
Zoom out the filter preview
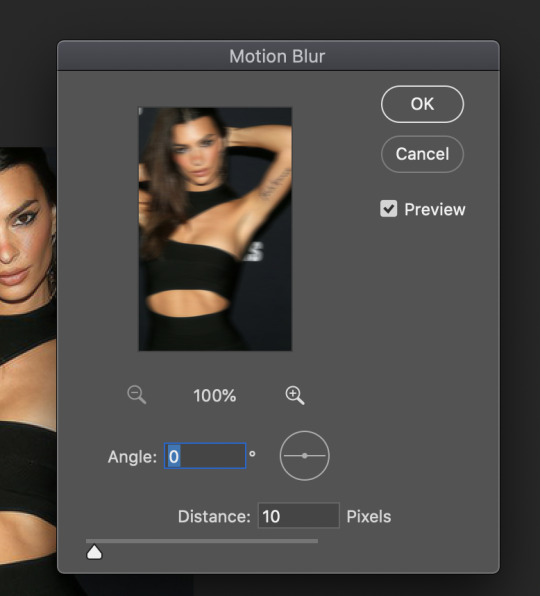[x=136, y=395]
